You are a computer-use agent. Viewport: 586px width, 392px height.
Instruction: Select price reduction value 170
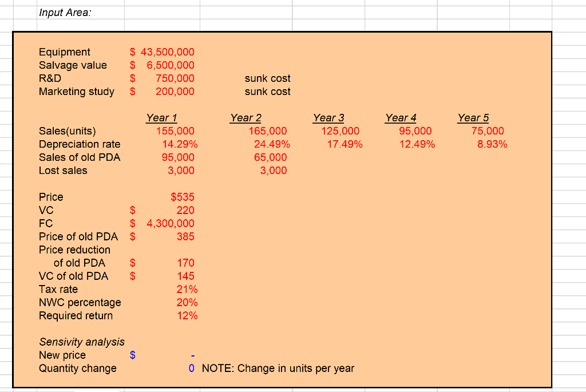(x=185, y=263)
